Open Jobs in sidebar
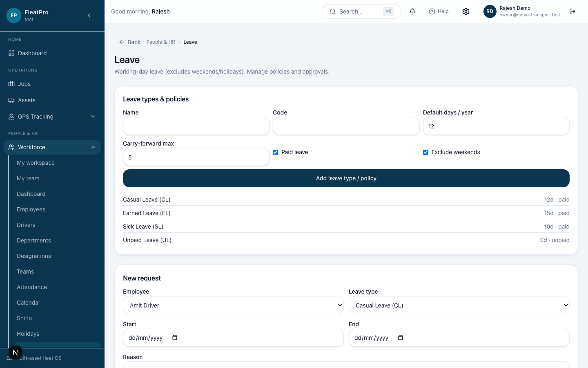 52,84
